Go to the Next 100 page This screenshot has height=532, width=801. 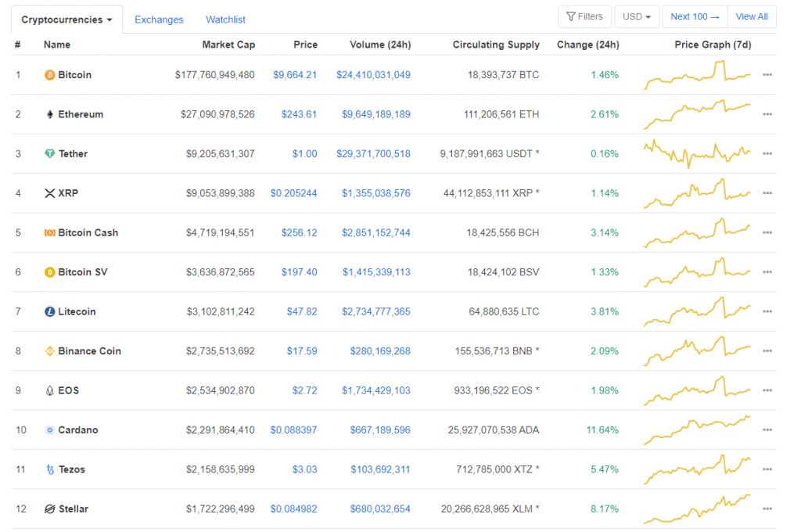[695, 17]
